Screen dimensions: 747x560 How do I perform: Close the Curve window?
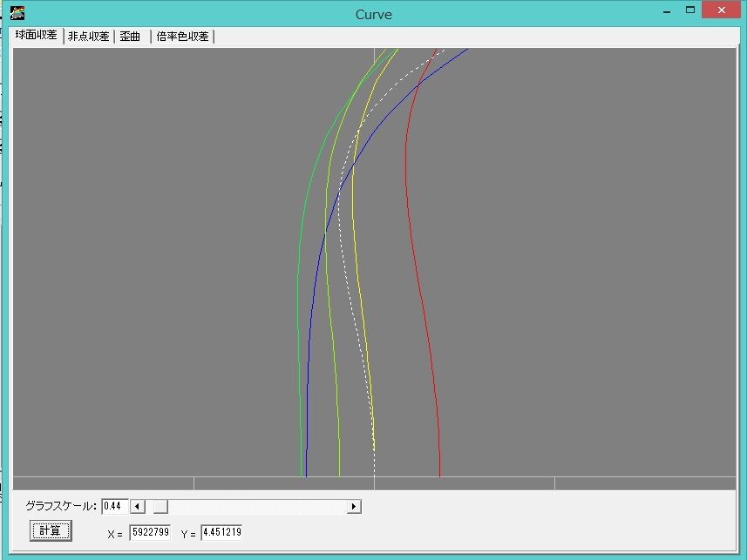click(x=721, y=10)
